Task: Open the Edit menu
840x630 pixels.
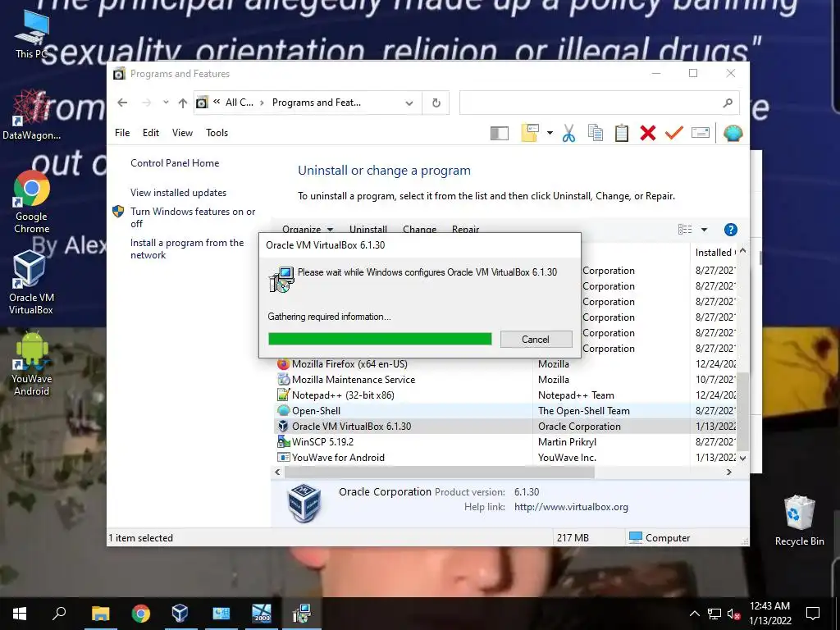Action: (151, 133)
